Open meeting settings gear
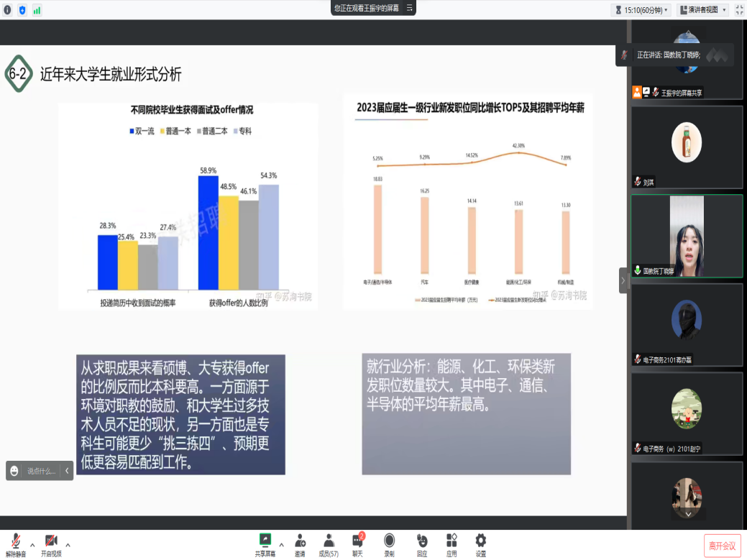Viewport: 747px width, 560px height. coord(480,543)
